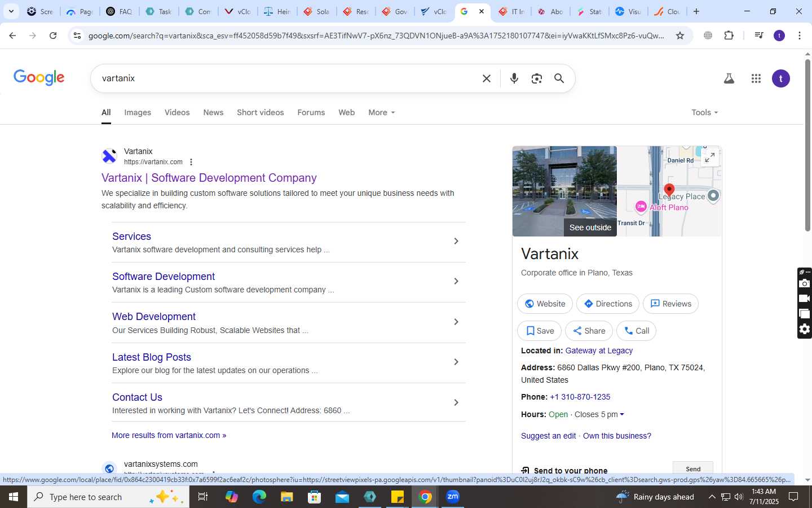The height and width of the screenshot is (508, 812).
Task: Open tab search dropdown arrow
Action: (x=11, y=11)
